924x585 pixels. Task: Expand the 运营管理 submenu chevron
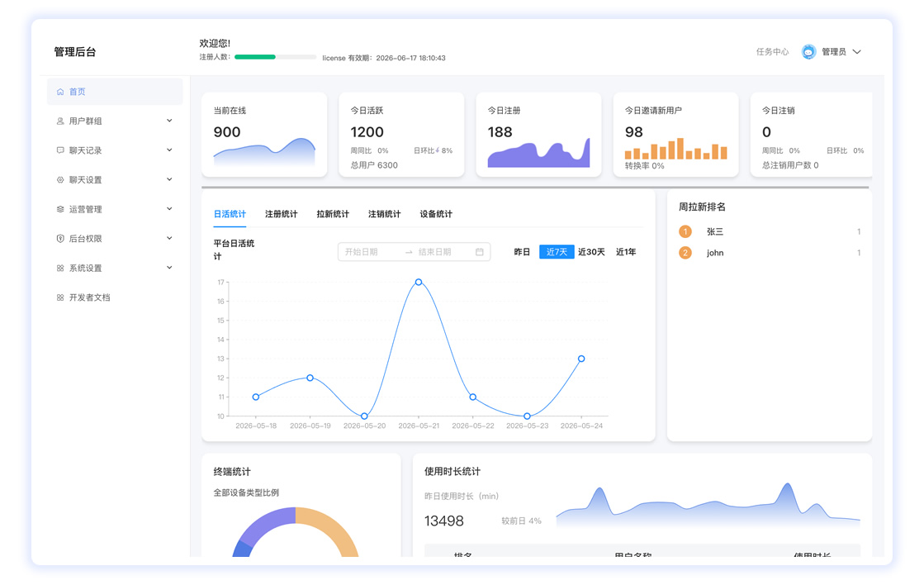[x=169, y=209]
